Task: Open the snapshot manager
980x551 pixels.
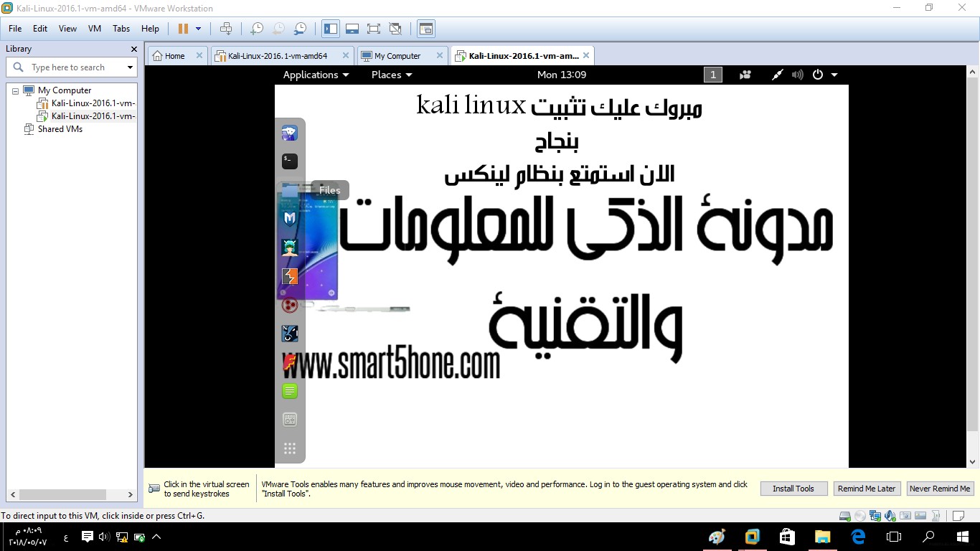Action: tap(301, 29)
